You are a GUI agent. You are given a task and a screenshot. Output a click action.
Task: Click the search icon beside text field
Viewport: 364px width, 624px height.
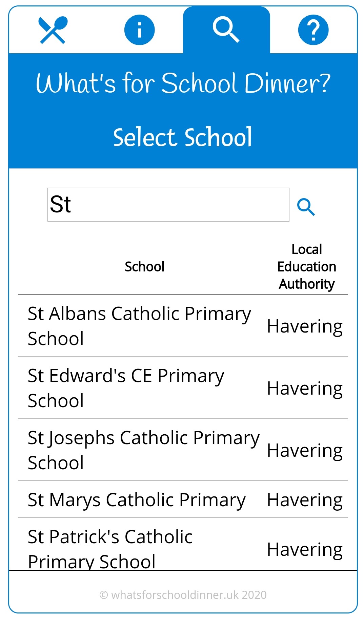click(x=306, y=207)
